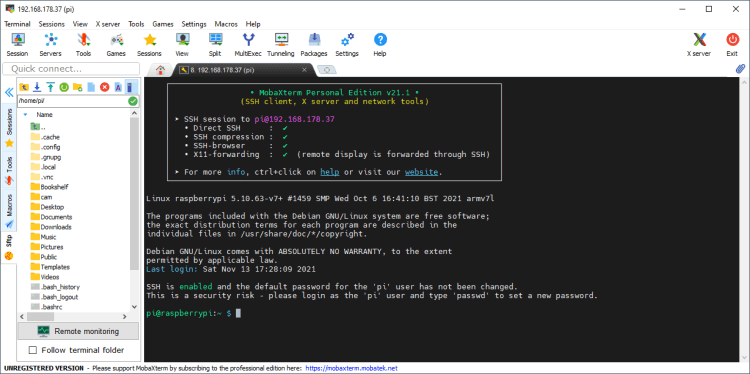Open the Games menu in menu bar
This screenshot has width=750, height=374.
[x=163, y=24]
